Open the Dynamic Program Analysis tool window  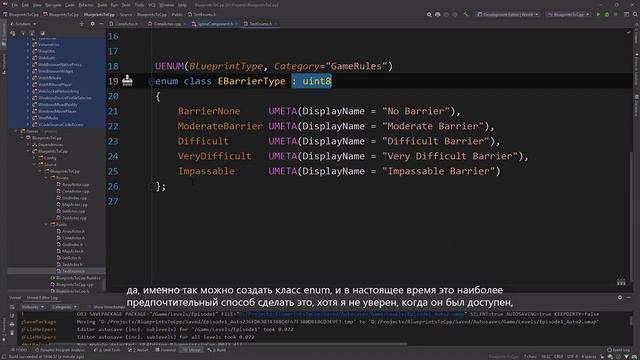click(x=60, y=350)
